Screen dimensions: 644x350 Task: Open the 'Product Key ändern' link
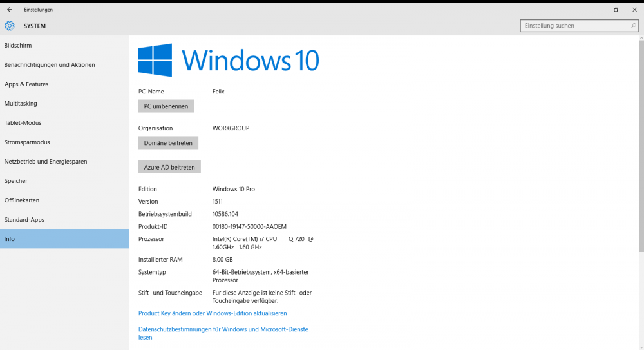(x=213, y=313)
